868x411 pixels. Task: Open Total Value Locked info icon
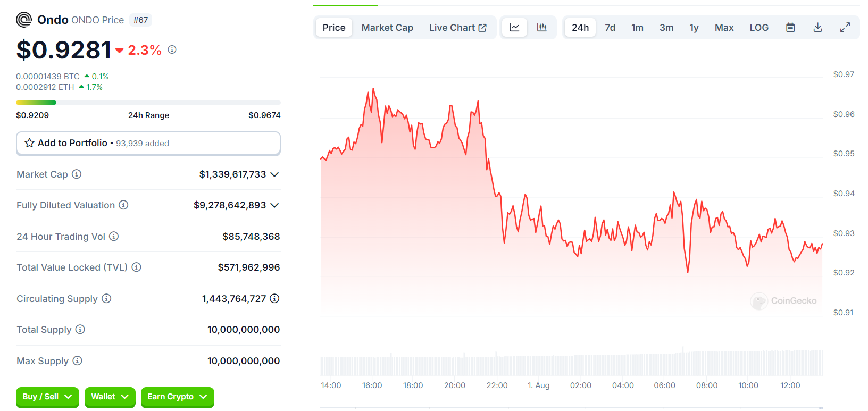click(136, 267)
